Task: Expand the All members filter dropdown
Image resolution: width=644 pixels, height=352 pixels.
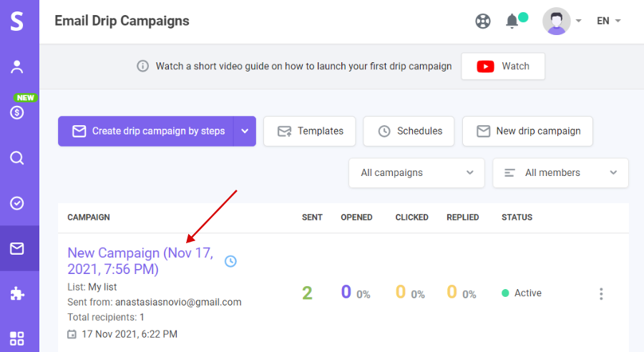Action: click(x=560, y=173)
